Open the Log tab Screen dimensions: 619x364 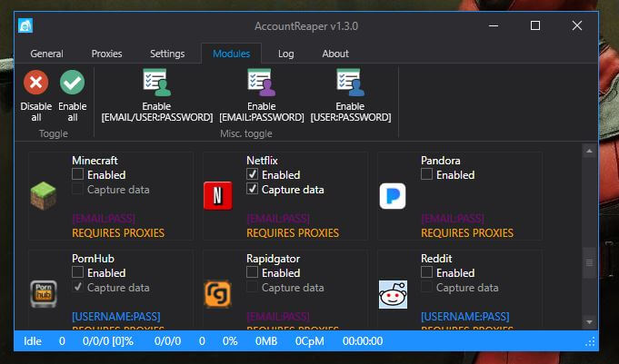[285, 54]
